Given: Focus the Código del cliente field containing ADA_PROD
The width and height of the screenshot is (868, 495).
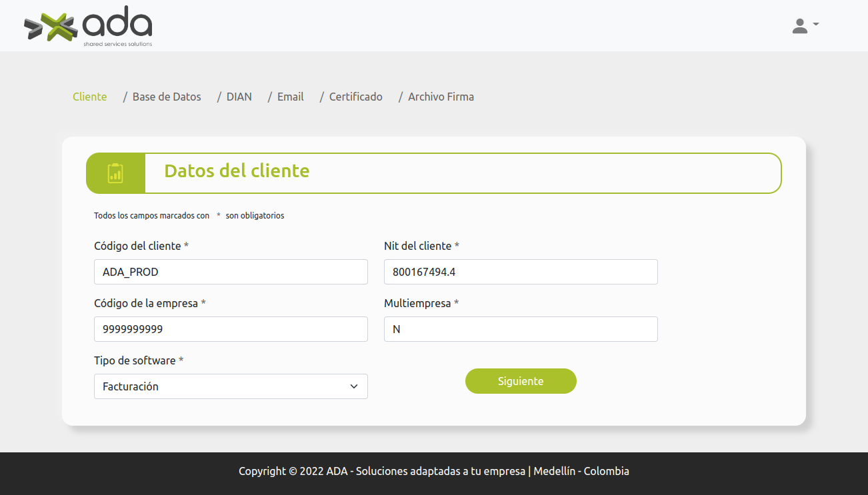Looking at the screenshot, I should (231, 272).
